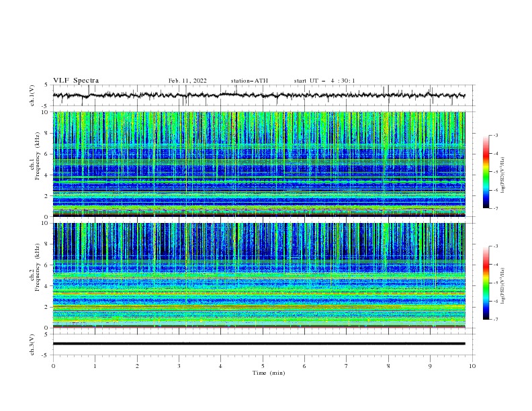Click the "5" tick on ch.1(V) axis

coord(46,85)
